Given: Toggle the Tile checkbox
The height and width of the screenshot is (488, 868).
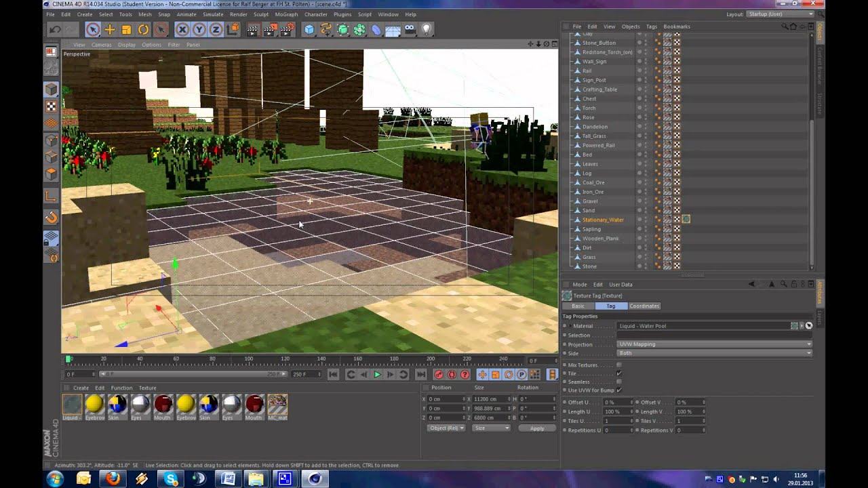Looking at the screenshot, I should (619, 373).
